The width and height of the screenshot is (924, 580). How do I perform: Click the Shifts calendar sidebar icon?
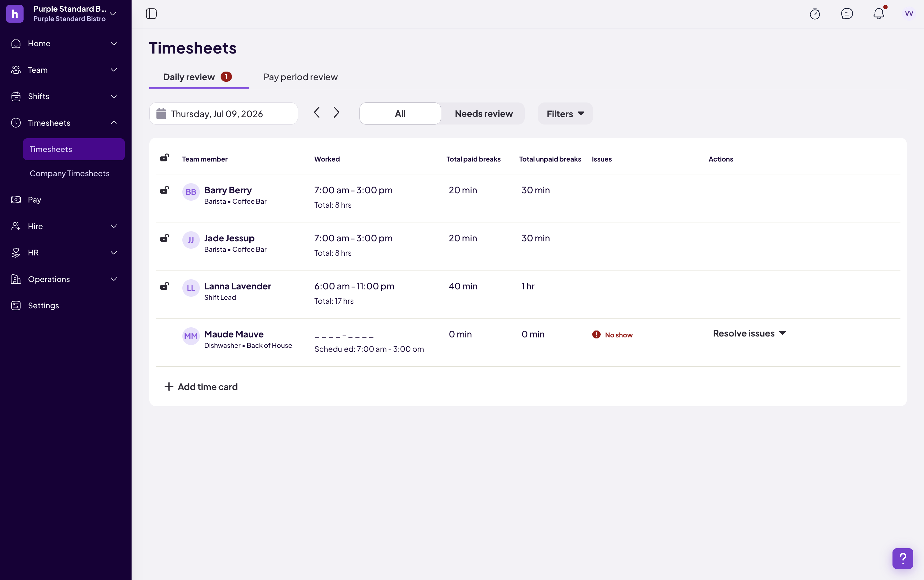(16, 96)
